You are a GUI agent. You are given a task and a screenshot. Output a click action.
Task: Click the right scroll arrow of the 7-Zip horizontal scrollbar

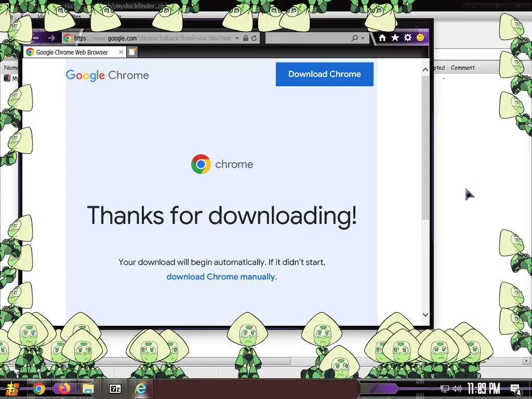click(x=527, y=361)
